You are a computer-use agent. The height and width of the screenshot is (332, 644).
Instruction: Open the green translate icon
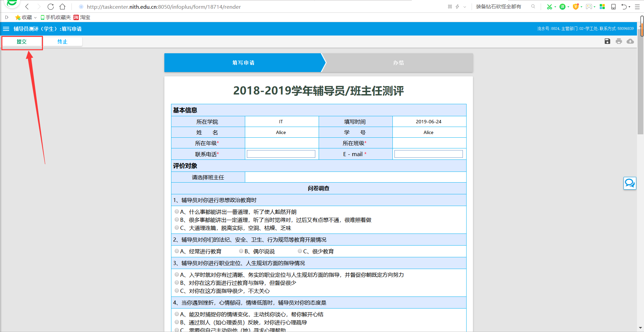562,7
